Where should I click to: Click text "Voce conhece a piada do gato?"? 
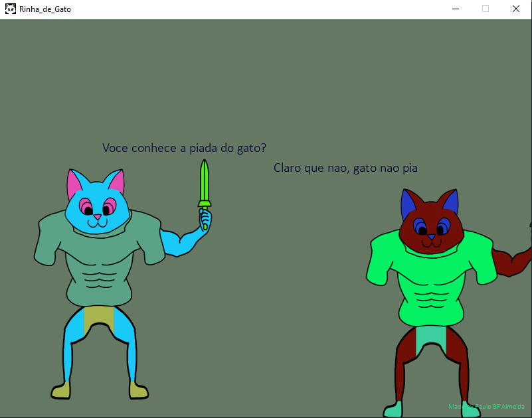(184, 148)
